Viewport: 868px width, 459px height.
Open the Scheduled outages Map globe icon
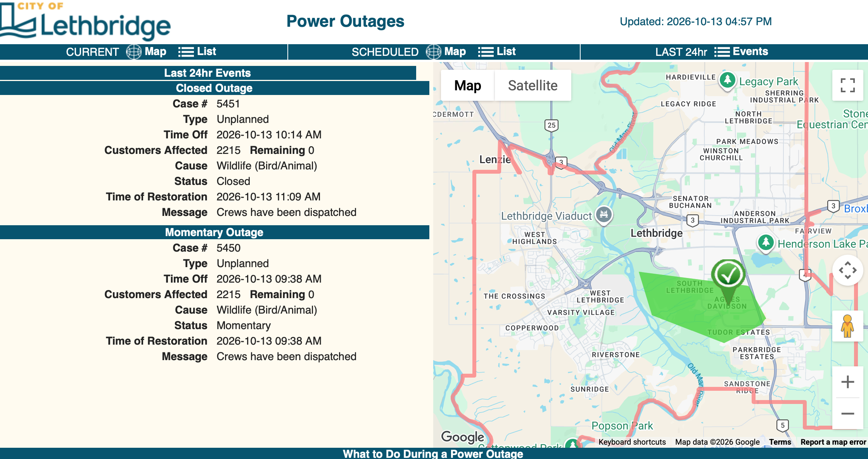(434, 52)
